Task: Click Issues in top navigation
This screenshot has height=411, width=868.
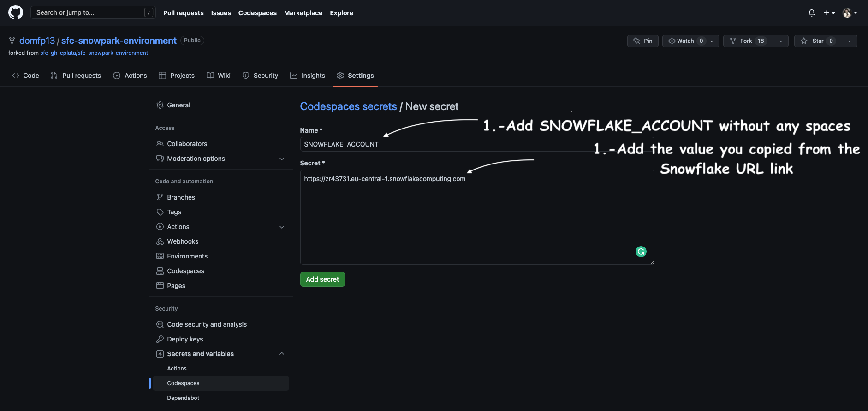Action: tap(221, 13)
